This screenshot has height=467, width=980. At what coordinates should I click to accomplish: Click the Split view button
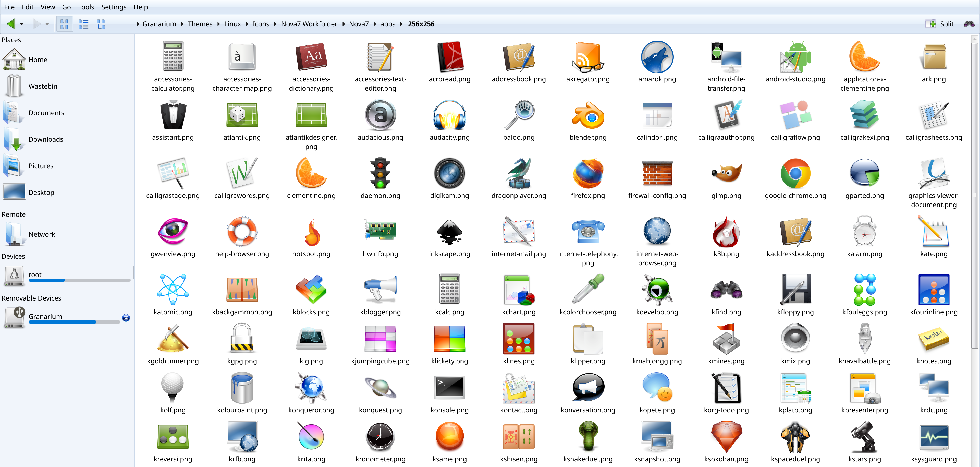point(939,23)
